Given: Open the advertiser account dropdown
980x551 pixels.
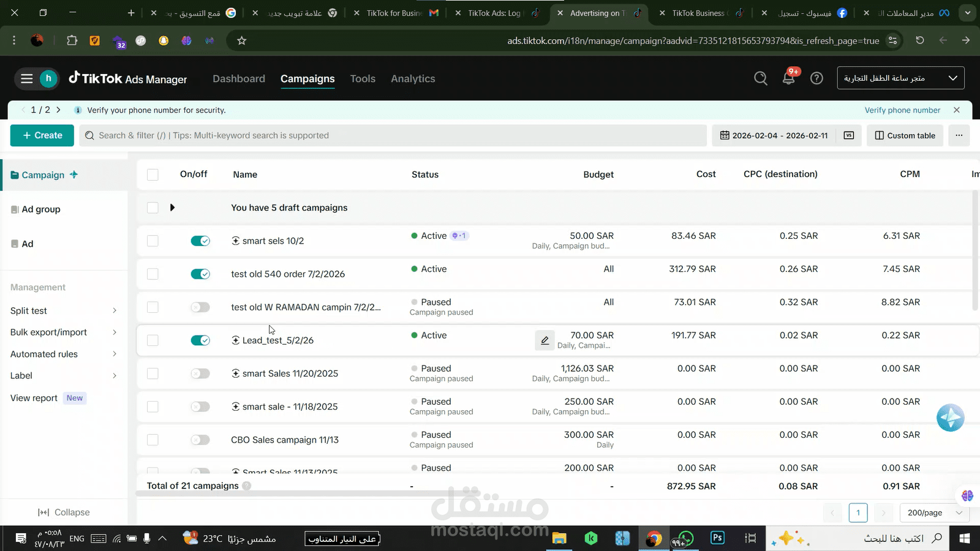Looking at the screenshot, I should tap(900, 78).
